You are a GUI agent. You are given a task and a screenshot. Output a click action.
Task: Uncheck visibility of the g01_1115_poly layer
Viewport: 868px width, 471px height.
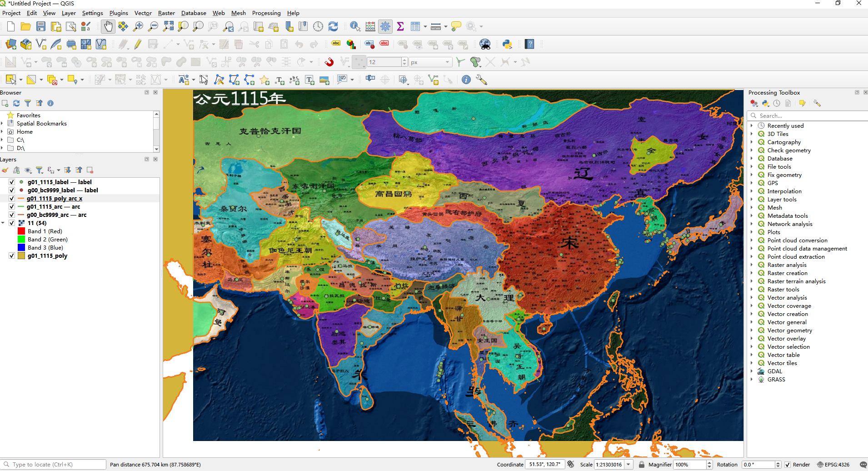[x=11, y=256]
